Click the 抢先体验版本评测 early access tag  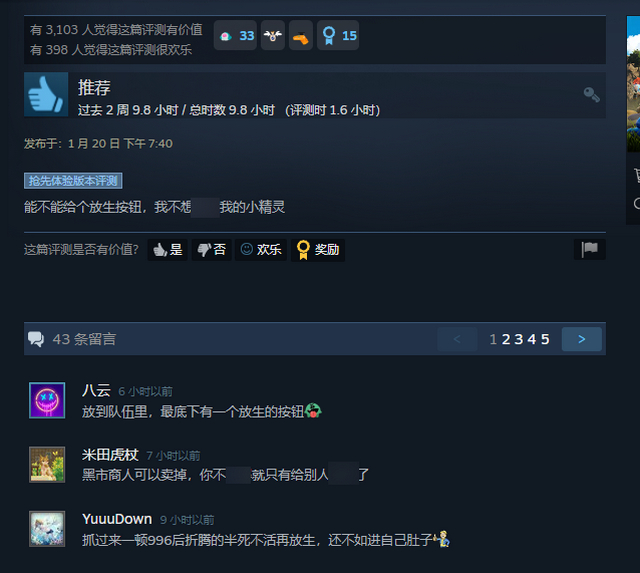point(73,181)
